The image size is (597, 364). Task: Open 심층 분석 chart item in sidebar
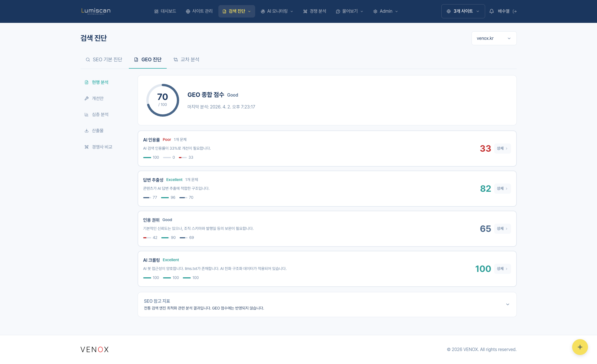pyautogui.click(x=100, y=114)
